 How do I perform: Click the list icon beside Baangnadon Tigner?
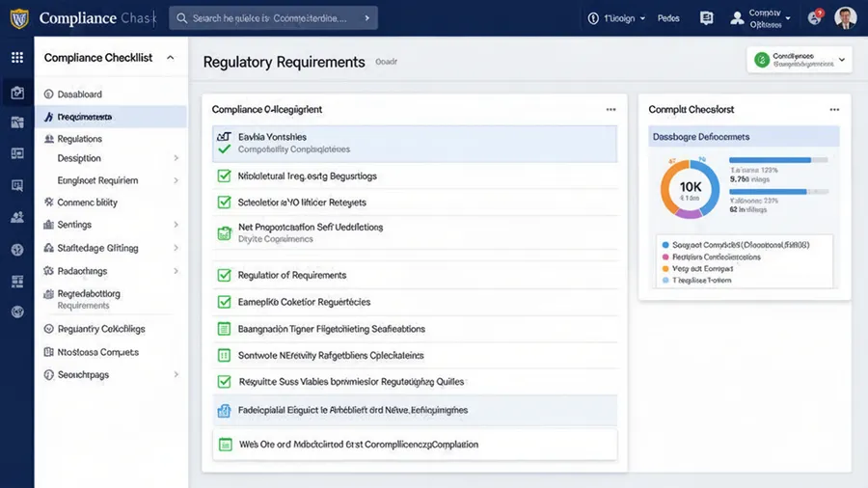[224, 329]
